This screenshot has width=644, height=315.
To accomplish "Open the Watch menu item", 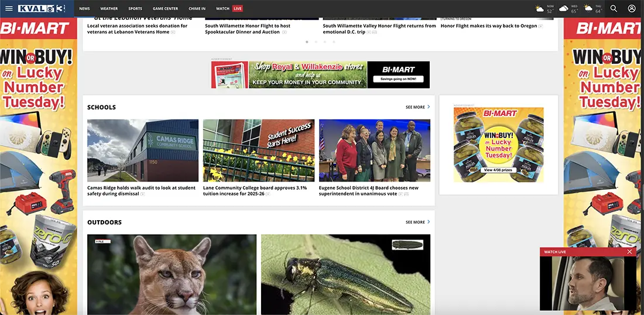I will point(222,8).
